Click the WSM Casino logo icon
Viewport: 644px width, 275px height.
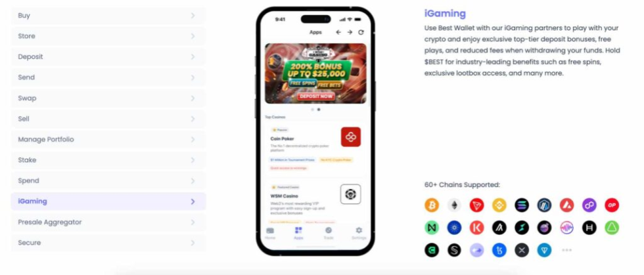(x=351, y=194)
